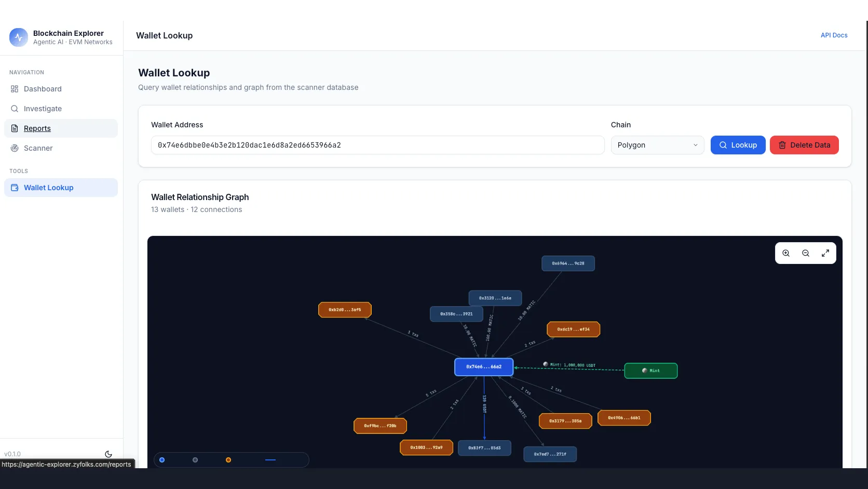
Task: Click the '13 wallets · 12 connections' summary
Action: pyautogui.click(x=196, y=209)
